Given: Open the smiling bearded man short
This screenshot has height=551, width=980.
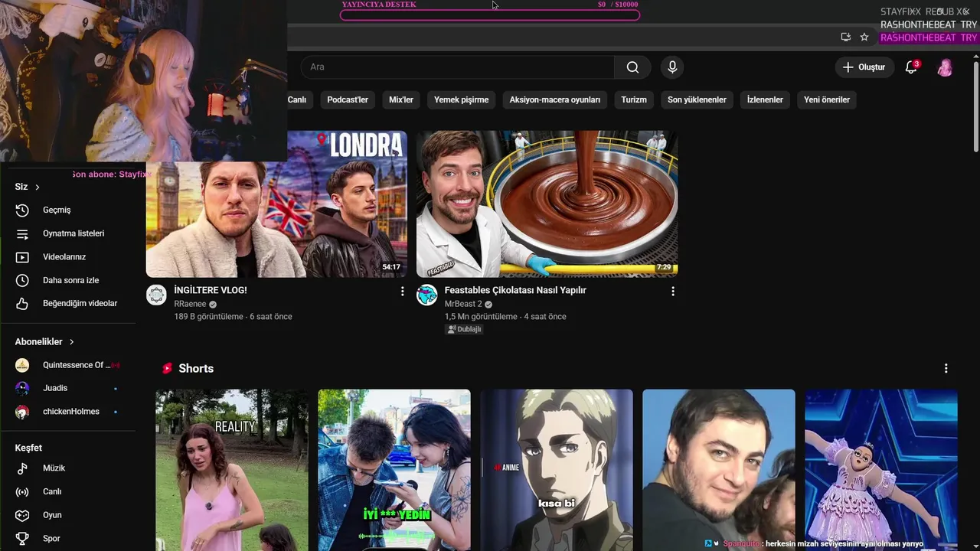Looking at the screenshot, I should 719,470.
